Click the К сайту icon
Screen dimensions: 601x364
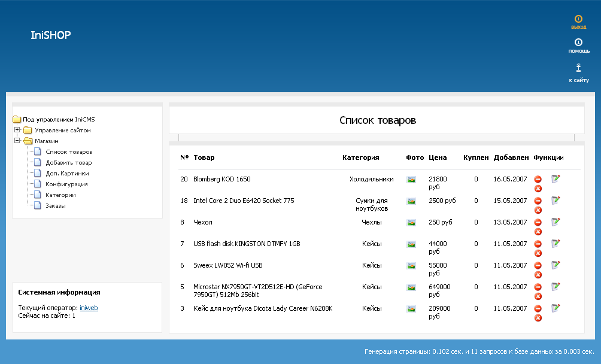[x=578, y=67]
